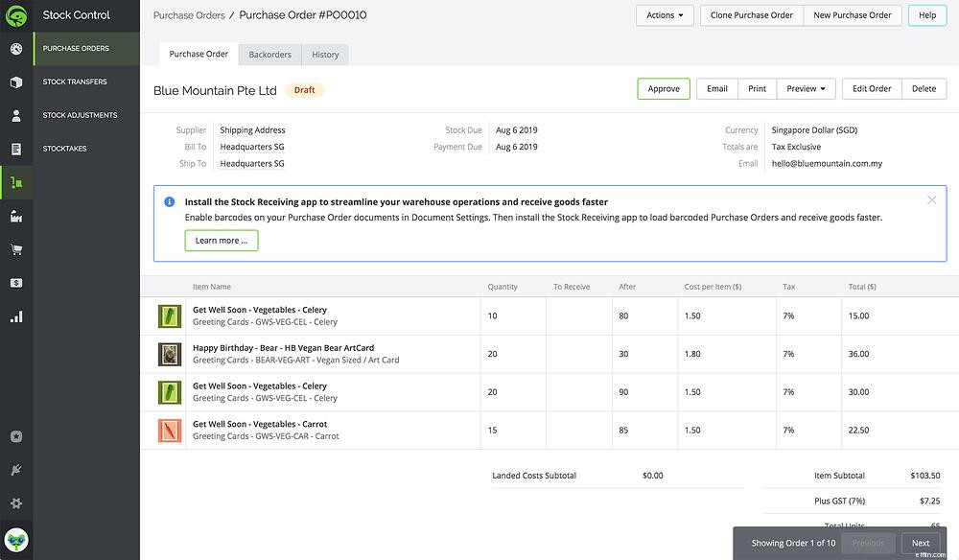Switch to the History tab

pos(325,55)
